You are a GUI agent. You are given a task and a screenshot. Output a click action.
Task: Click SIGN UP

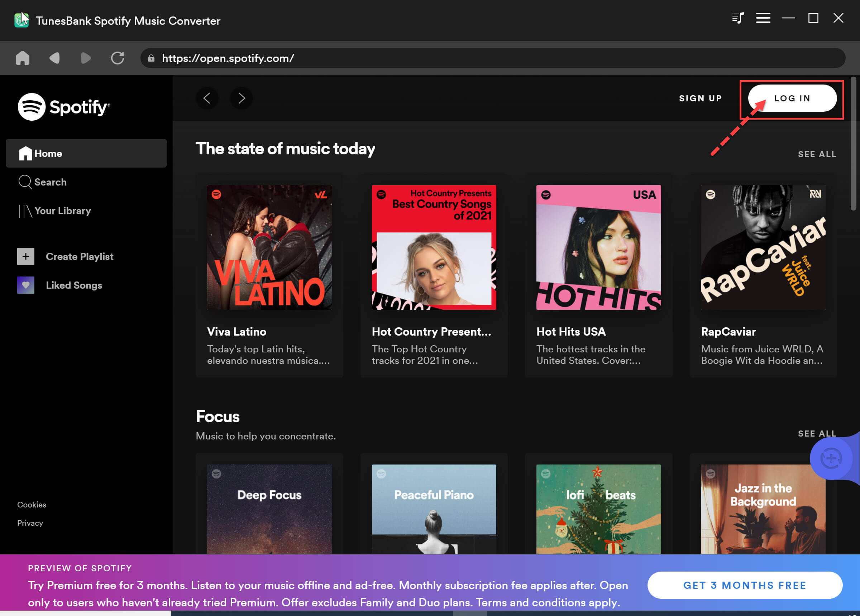point(700,98)
